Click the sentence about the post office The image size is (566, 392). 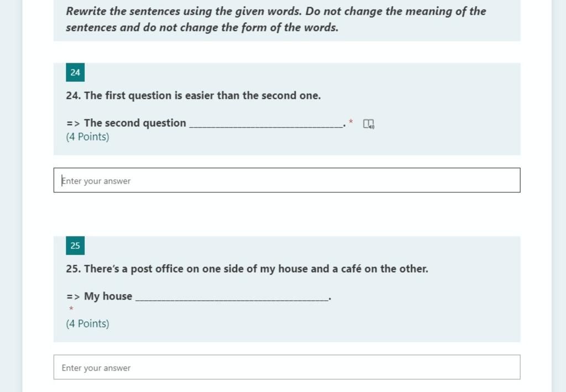[247, 269]
